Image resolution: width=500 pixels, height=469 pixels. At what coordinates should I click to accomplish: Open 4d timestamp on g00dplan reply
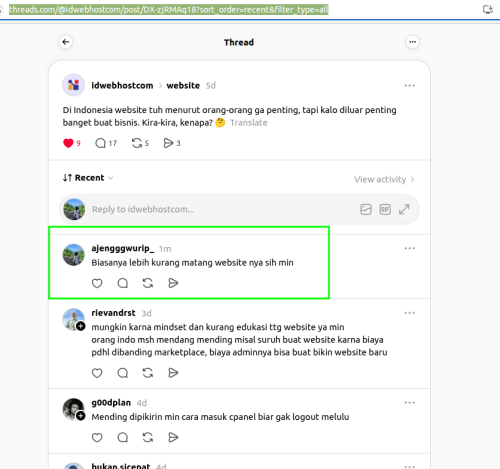[x=142, y=403]
